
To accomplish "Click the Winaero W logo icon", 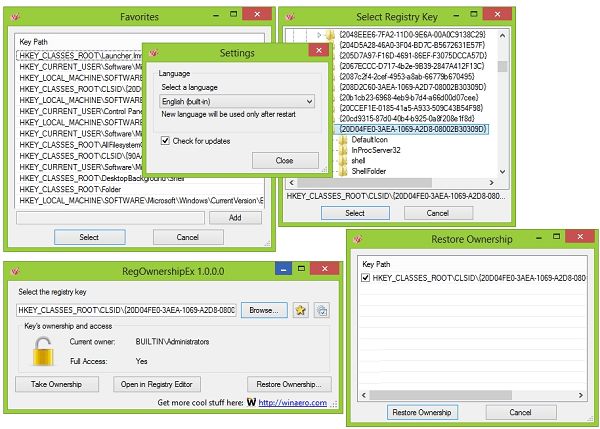I will click(249, 403).
